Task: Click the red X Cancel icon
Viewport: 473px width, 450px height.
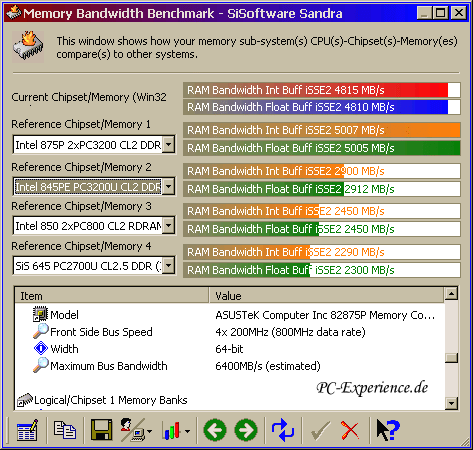Action: pos(350,430)
